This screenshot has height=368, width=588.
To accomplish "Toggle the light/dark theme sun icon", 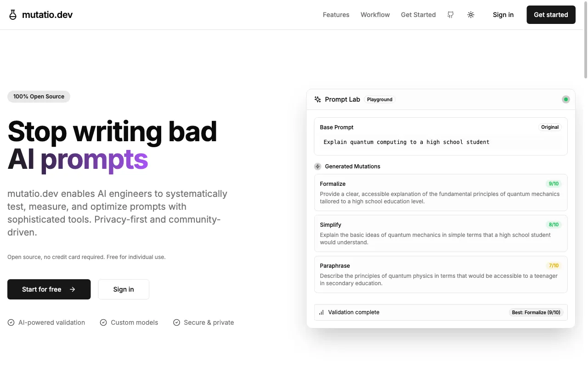I will (471, 15).
